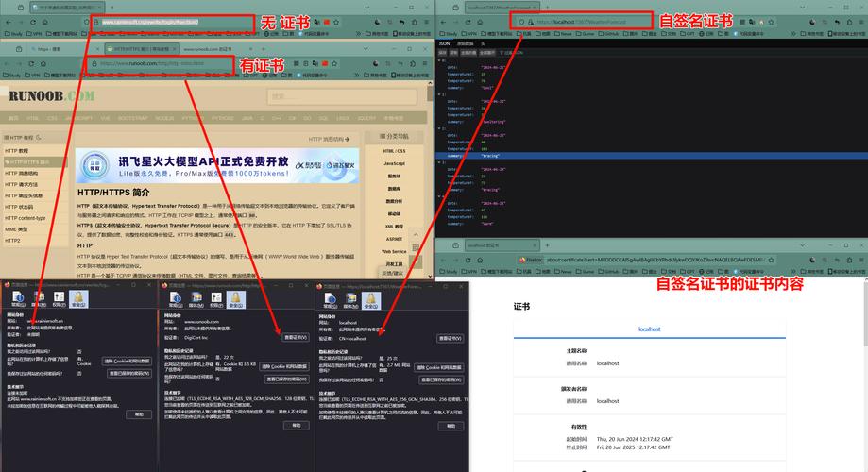The width and height of the screenshot is (868, 472).
Task: Bookmark star in localhost WeatherForecast window
Action: 771,22
